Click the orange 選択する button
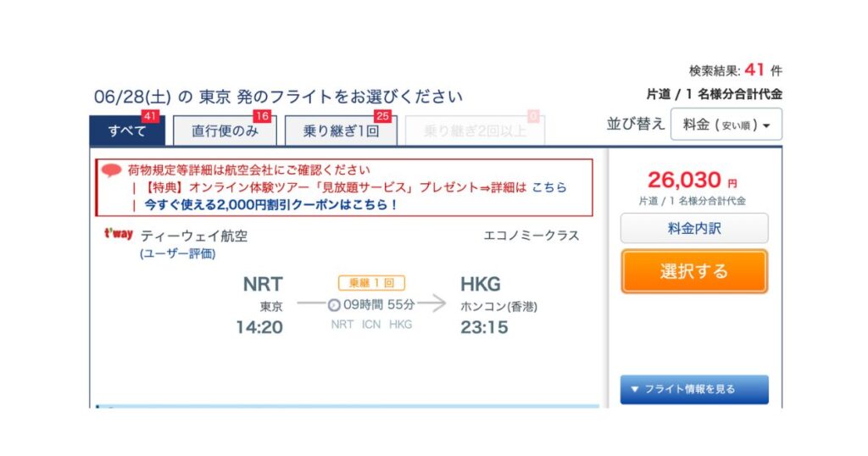The image size is (868, 456). tap(694, 271)
